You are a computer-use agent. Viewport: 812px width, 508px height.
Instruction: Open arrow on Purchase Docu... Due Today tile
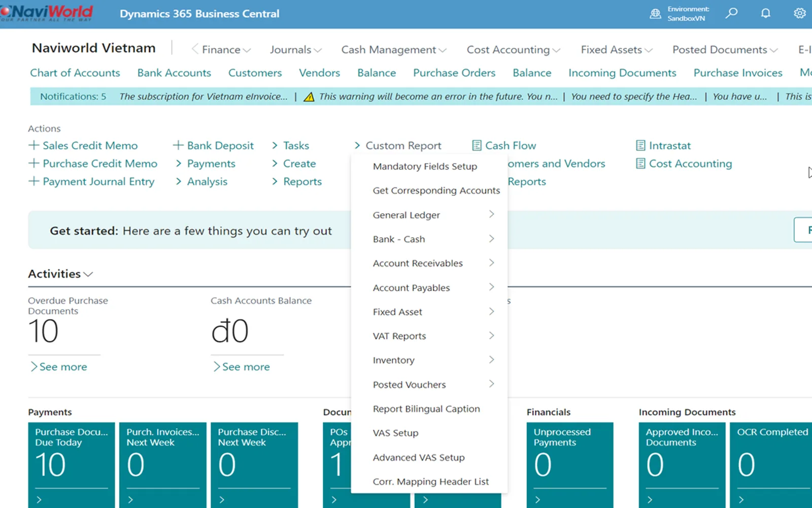(x=39, y=500)
